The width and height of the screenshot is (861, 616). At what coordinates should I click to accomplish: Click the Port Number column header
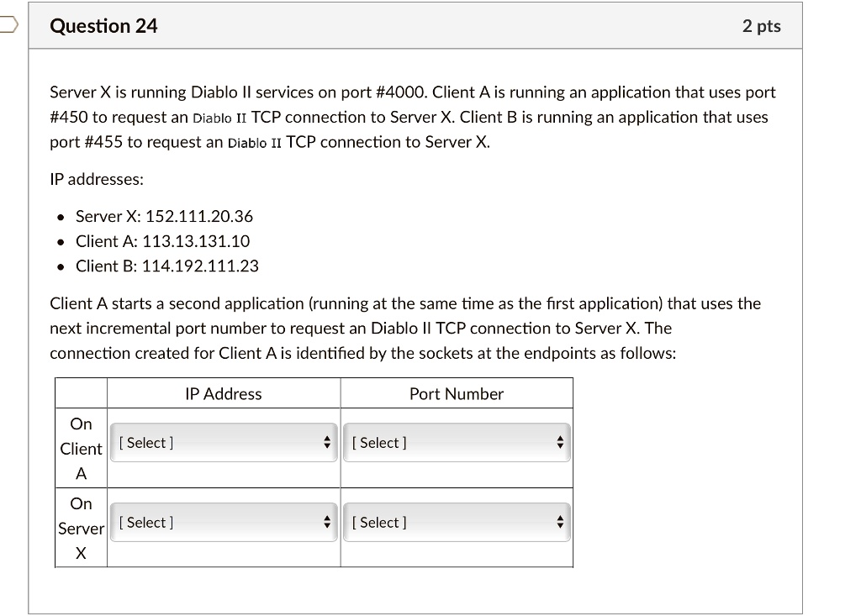pyautogui.click(x=456, y=393)
